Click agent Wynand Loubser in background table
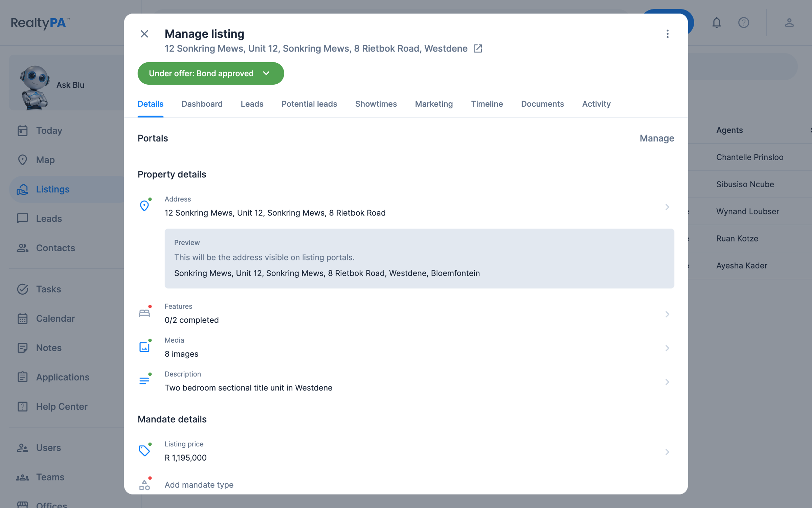 pyautogui.click(x=747, y=211)
